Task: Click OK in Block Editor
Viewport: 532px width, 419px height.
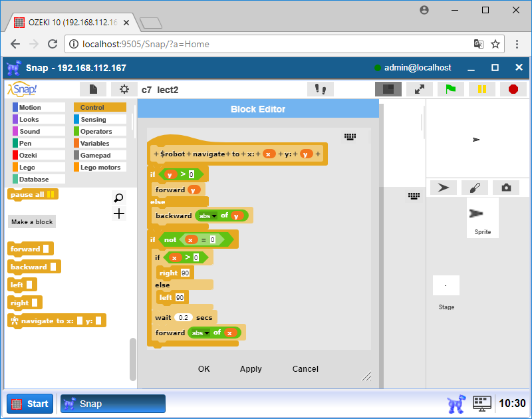Action: coord(204,369)
